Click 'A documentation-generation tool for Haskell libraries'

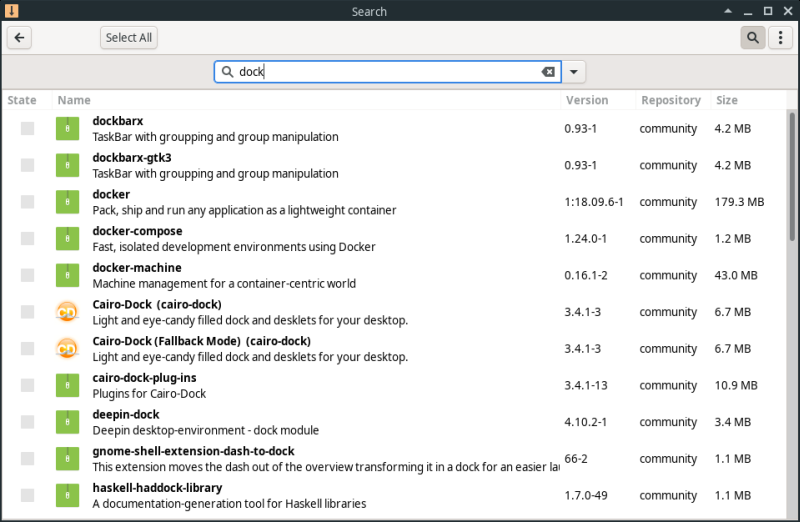tap(229, 504)
